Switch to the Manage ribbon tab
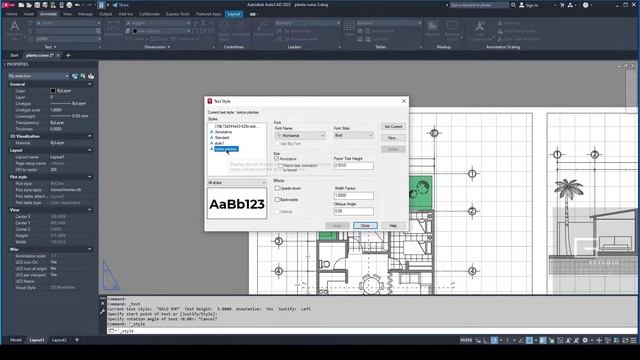This screenshot has height=360, width=640. click(85, 14)
